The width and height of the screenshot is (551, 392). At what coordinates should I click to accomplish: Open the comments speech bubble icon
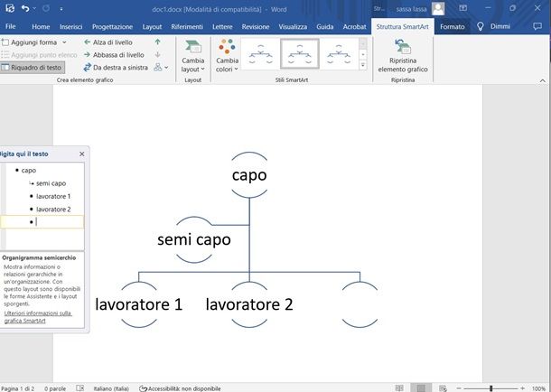tap(537, 26)
